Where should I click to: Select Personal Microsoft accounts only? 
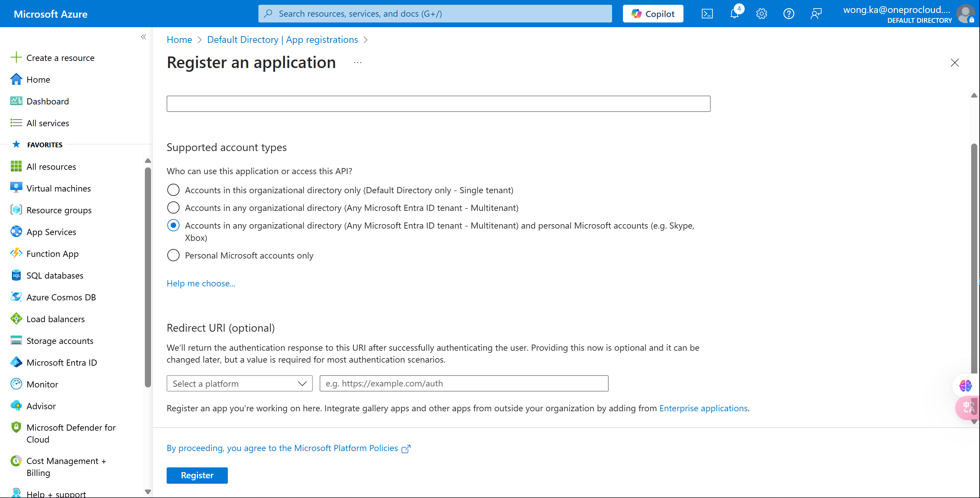click(173, 255)
